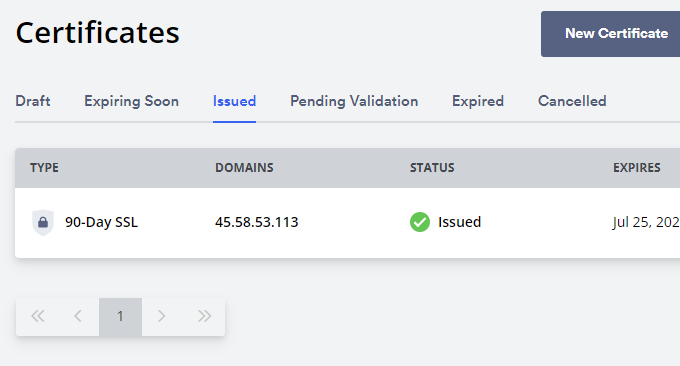Click the domain 45.58.53.113
Image resolution: width=680 pixels, height=366 pixels.
(x=257, y=222)
